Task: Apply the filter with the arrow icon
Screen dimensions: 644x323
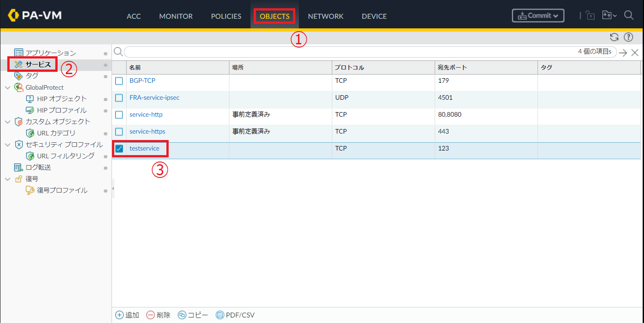Action: pyautogui.click(x=623, y=52)
